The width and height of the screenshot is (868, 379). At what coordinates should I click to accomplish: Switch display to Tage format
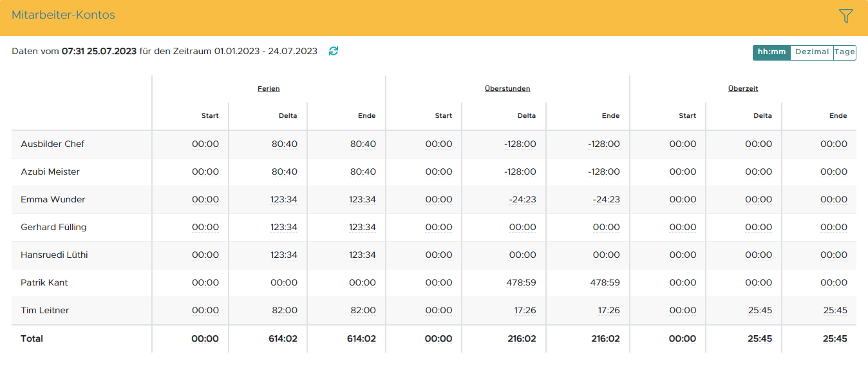(844, 52)
